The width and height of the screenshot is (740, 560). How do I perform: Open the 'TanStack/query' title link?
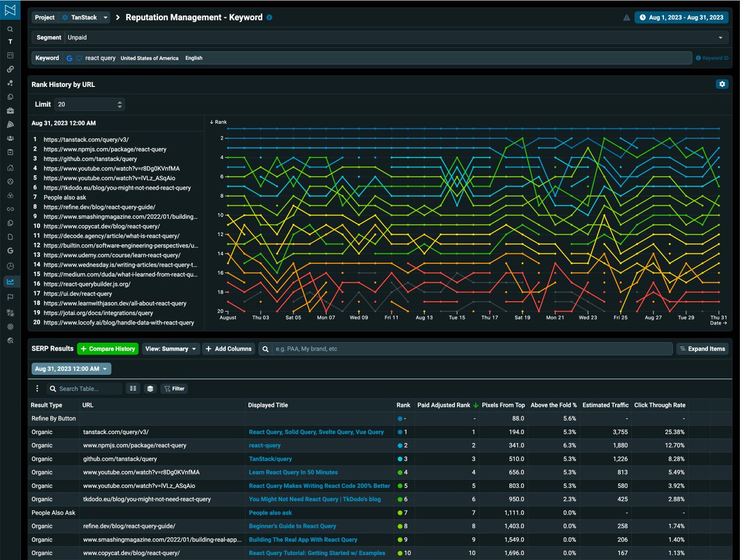tap(270, 459)
